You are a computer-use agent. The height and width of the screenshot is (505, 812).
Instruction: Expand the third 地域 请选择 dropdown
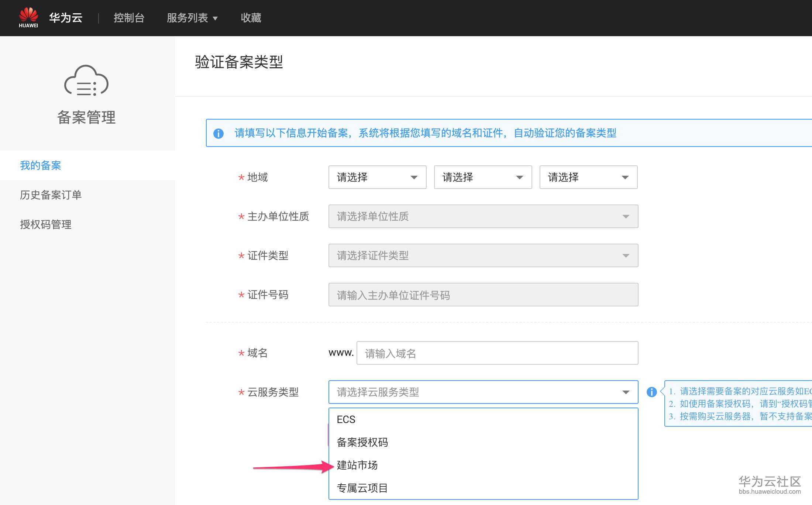point(588,177)
